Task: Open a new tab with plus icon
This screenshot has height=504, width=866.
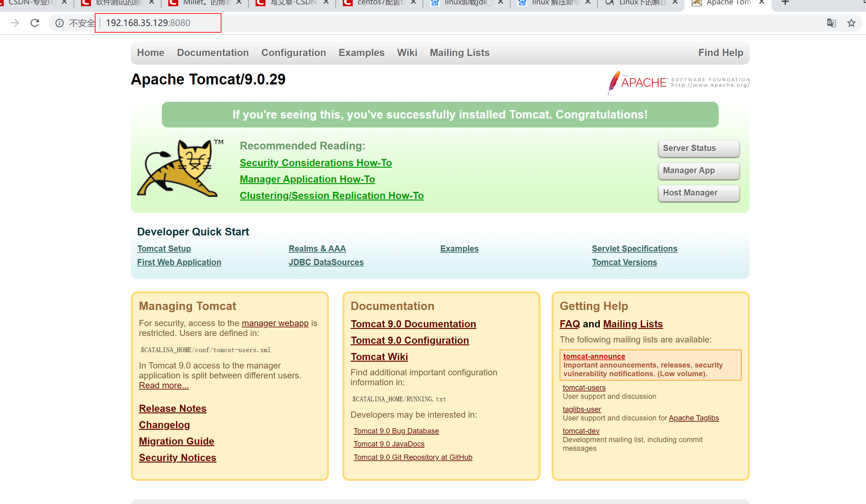Action: (785, 3)
